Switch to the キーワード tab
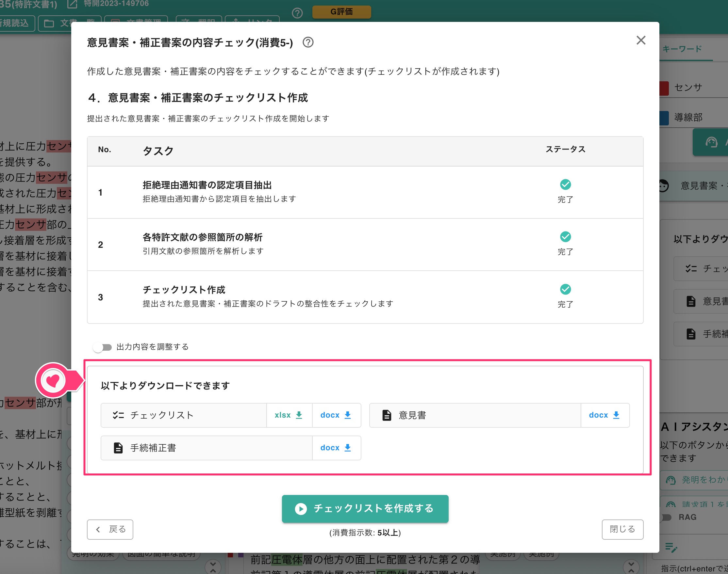This screenshot has width=728, height=574. click(682, 49)
